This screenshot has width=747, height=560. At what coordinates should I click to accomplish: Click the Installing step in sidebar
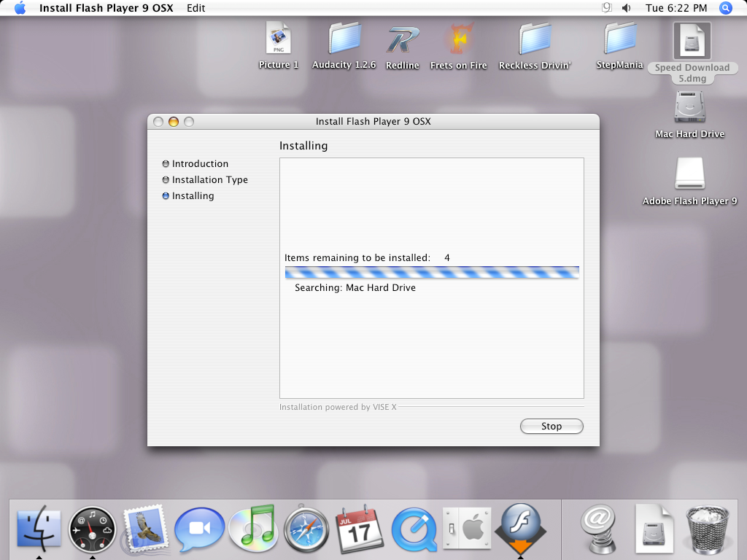point(188,195)
